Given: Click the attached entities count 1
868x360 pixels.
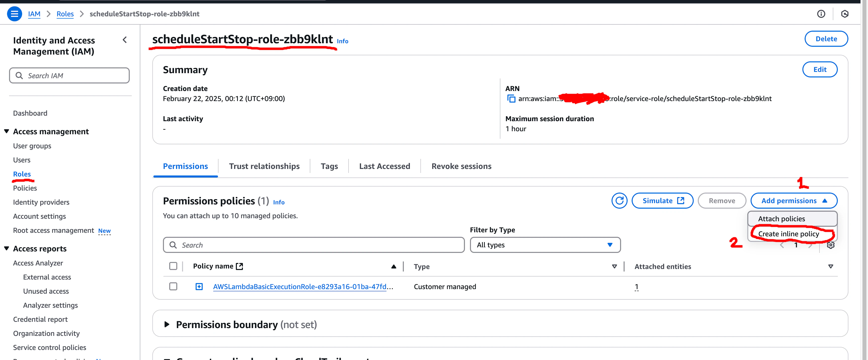Looking at the screenshot, I should pyautogui.click(x=636, y=287).
